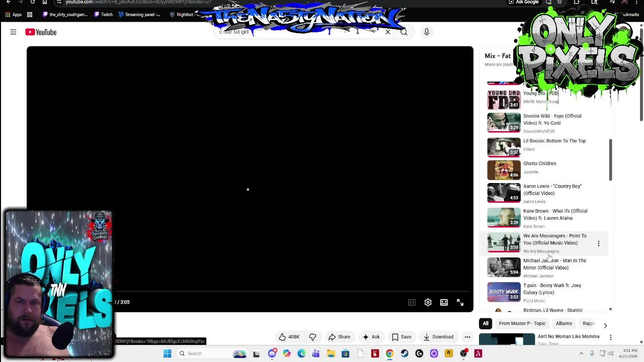
Task: Open Rockstar Games Launcher in taskbar
Action: point(448,353)
